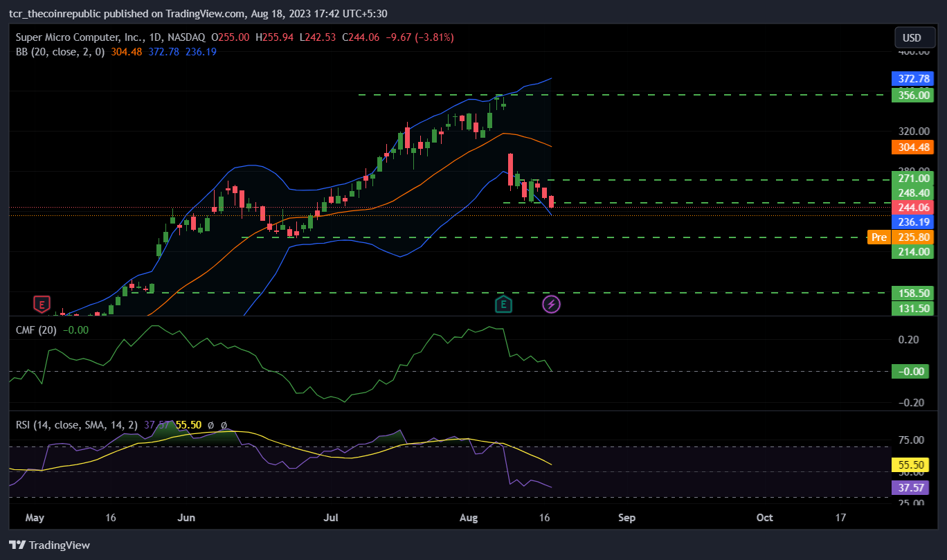This screenshot has width=947, height=560.
Task: Click the Oct label on time axis
Action: pos(765,518)
